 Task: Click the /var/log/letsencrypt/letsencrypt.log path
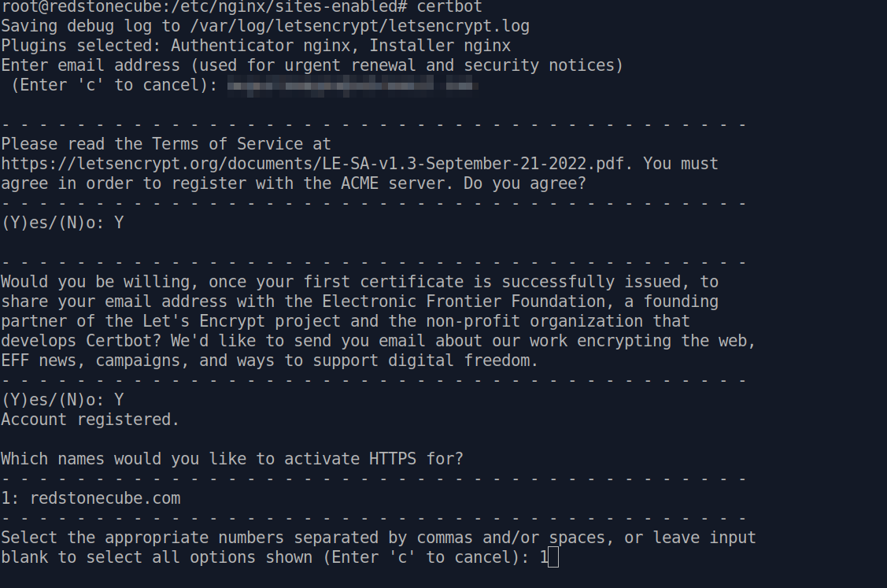point(360,27)
